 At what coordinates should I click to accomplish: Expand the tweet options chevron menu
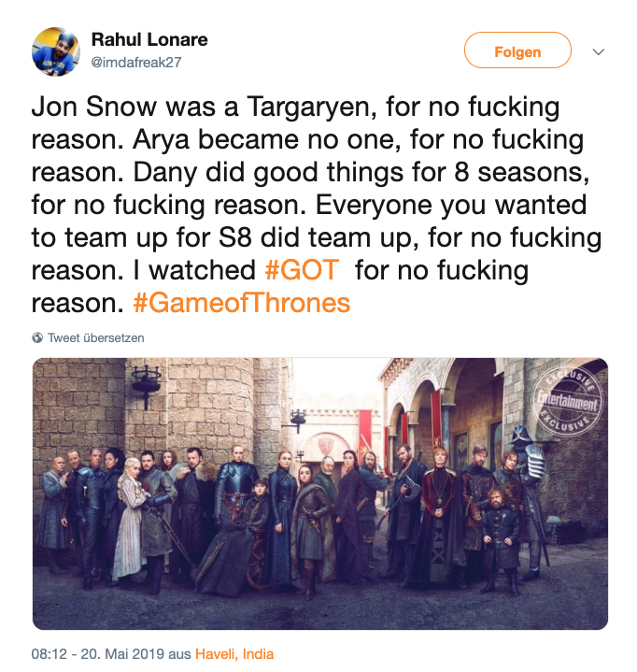[598, 51]
